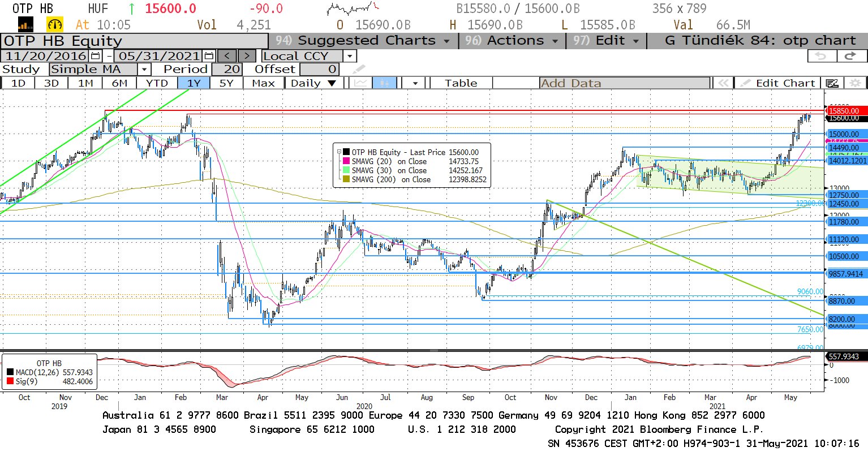Screen dimensions: 868x460
Task: Click the 9060.00 chart annotation
Action: [x=810, y=291]
